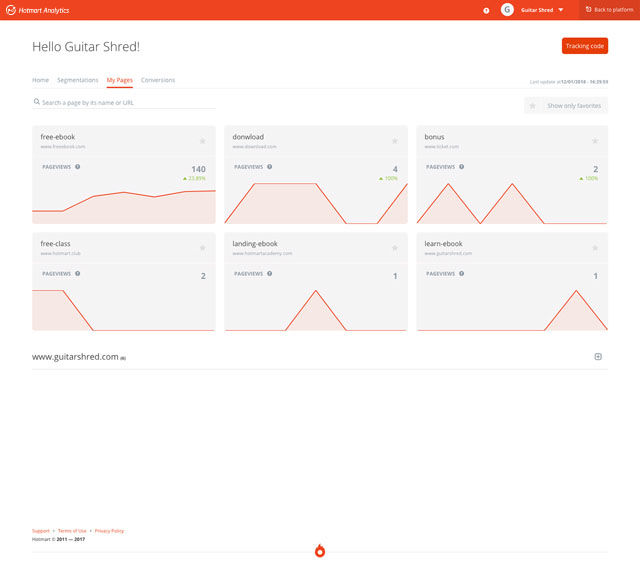Toggle Show only favorites
This screenshot has height=570, width=640.
point(566,106)
